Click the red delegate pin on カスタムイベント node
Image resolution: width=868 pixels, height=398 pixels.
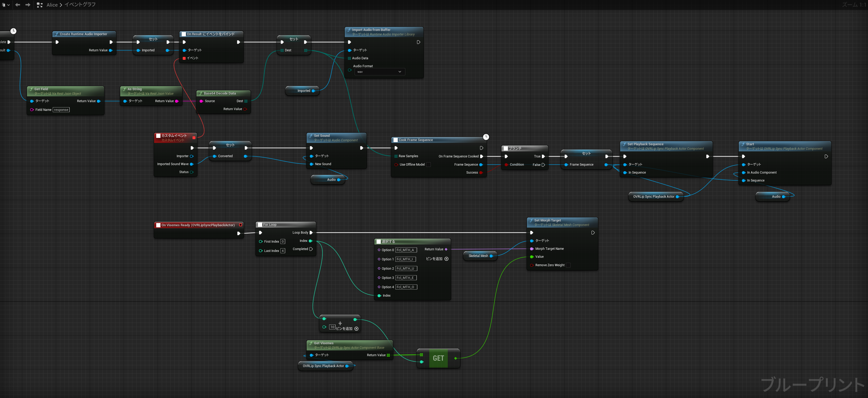[x=194, y=138]
